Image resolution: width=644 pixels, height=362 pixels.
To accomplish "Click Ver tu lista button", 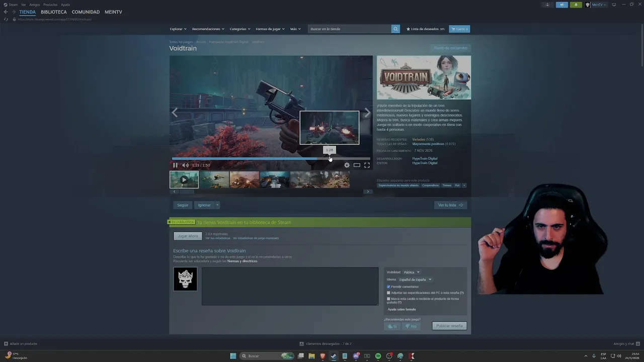I will coord(450,205).
